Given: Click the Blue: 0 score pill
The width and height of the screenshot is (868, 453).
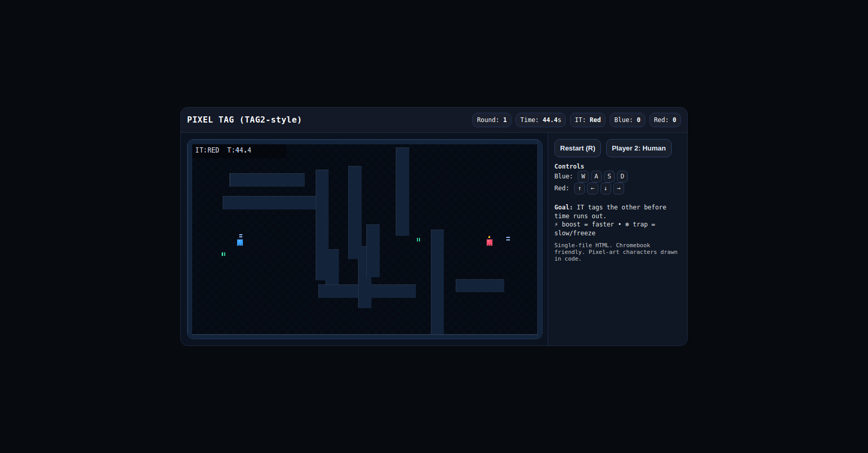Looking at the screenshot, I should (627, 120).
